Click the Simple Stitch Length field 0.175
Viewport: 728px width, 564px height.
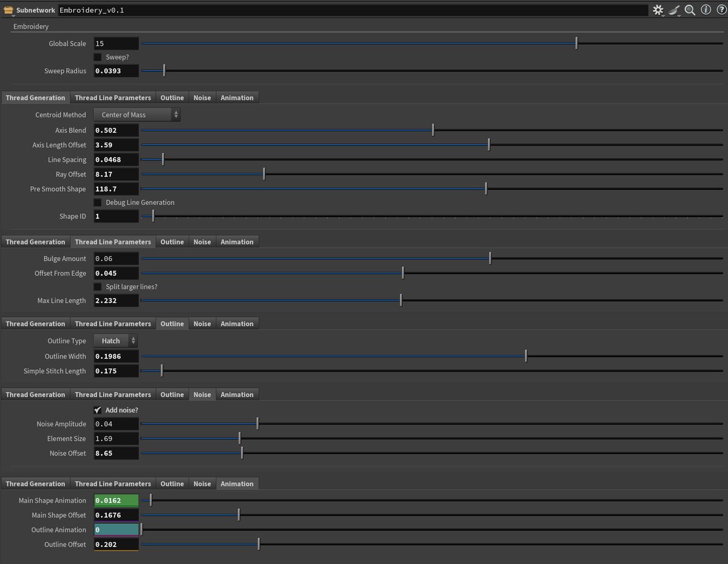click(116, 371)
